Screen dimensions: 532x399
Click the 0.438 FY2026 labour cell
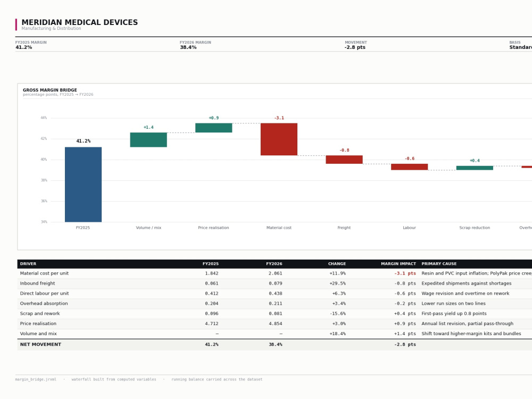276,294
